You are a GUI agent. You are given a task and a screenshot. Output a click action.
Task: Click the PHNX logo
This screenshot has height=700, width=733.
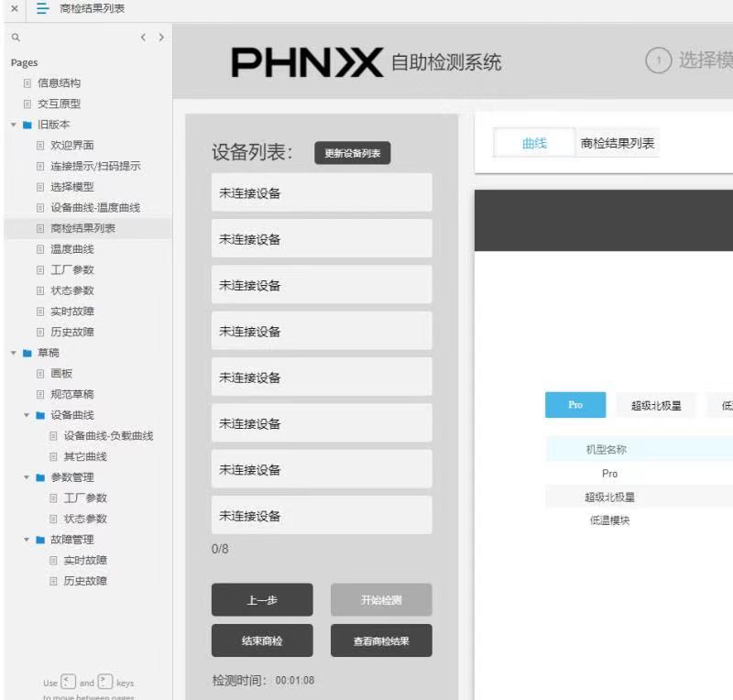point(307,62)
